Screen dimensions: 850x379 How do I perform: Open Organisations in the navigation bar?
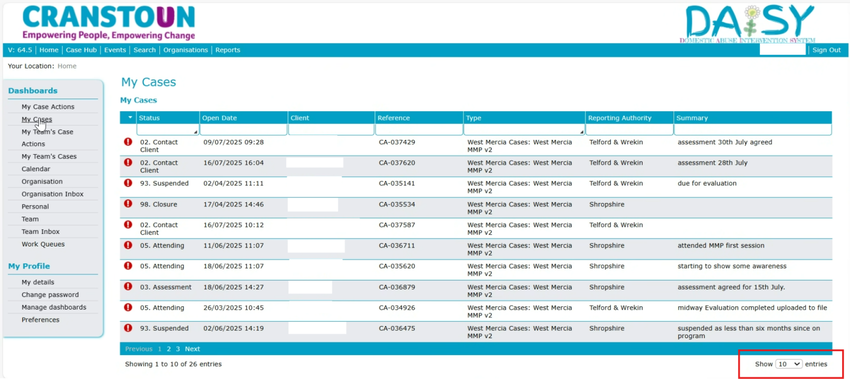(185, 50)
